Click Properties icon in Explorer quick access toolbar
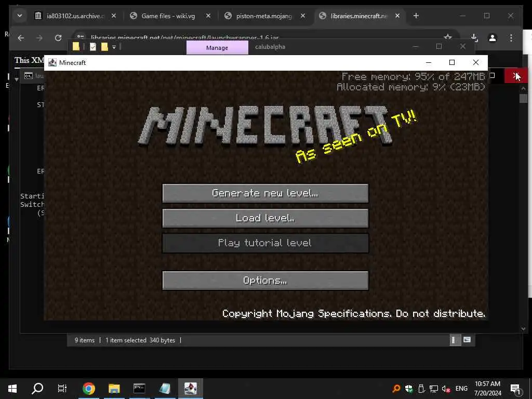The image size is (532, 399). coord(93,47)
